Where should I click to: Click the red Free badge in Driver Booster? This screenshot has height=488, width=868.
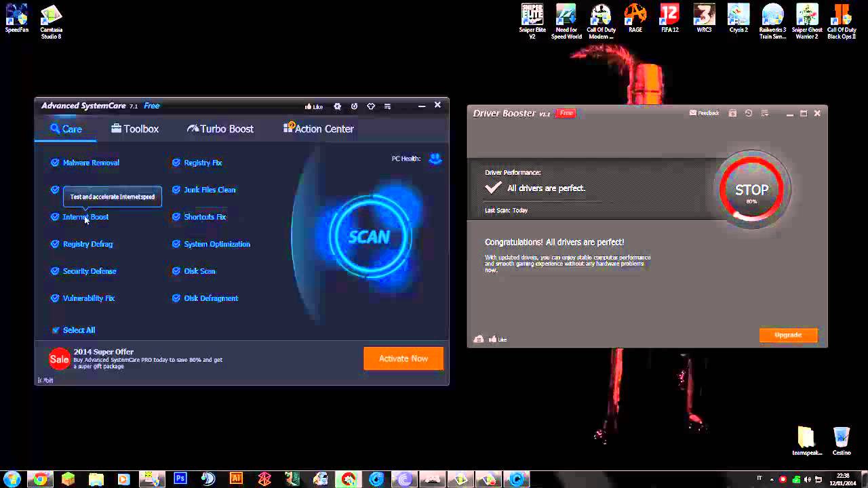566,113
